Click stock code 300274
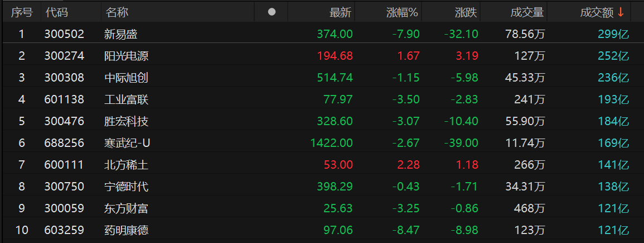This screenshot has height=243, width=644. click(64, 56)
